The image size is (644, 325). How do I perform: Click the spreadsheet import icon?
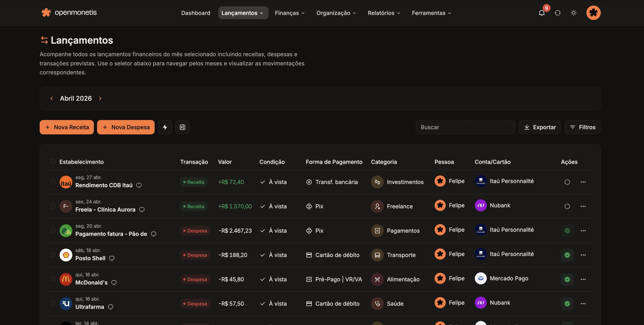tap(182, 127)
